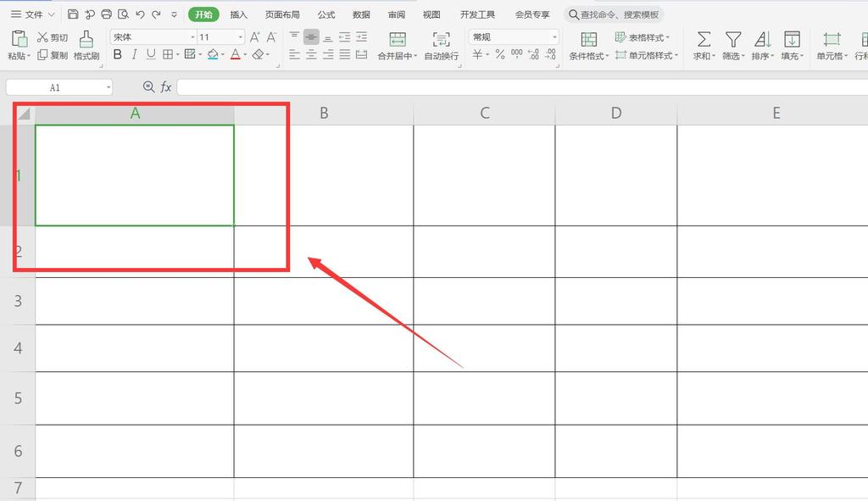Decrease decimal places
The height and width of the screenshot is (501, 868).
click(550, 54)
